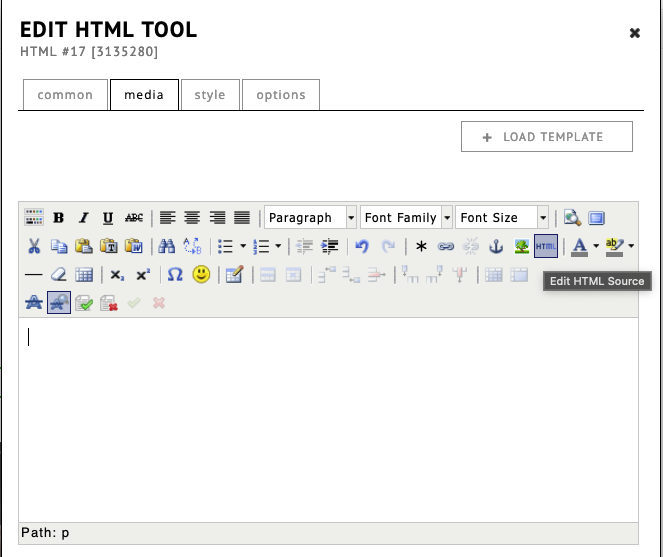Switch to the style tab
Image resolution: width=663 pixels, height=557 pixels.
210,95
